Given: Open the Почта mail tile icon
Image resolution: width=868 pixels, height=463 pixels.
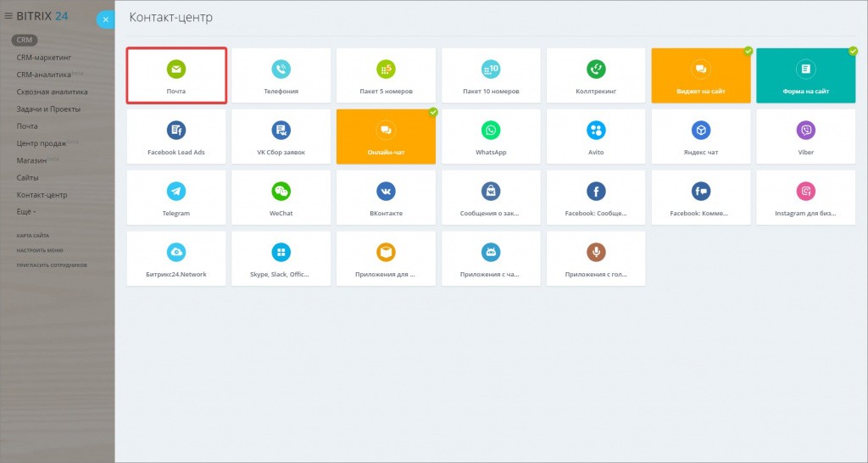Looking at the screenshot, I should (x=176, y=69).
